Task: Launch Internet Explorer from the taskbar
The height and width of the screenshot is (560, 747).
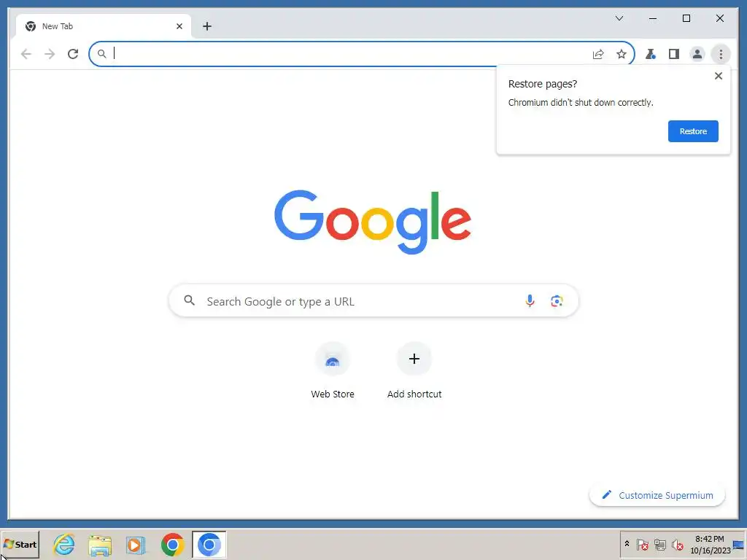Action: (x=64, y=544)
